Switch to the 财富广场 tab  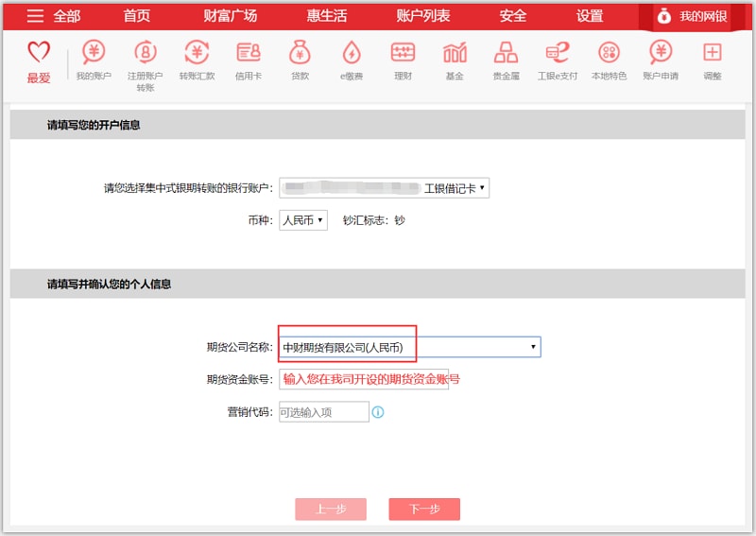[230, 16]
